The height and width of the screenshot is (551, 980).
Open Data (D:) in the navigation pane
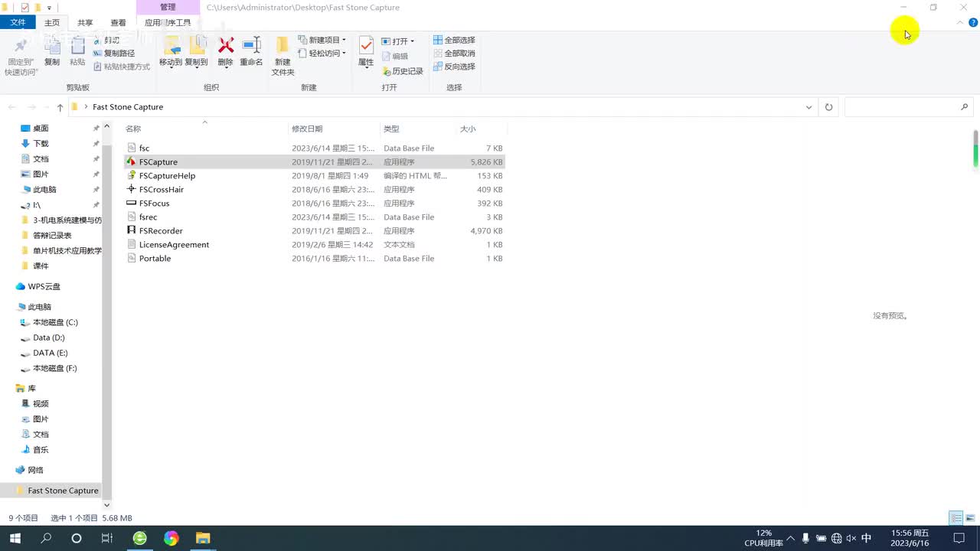pyautogui.click(x=48, y=337)
